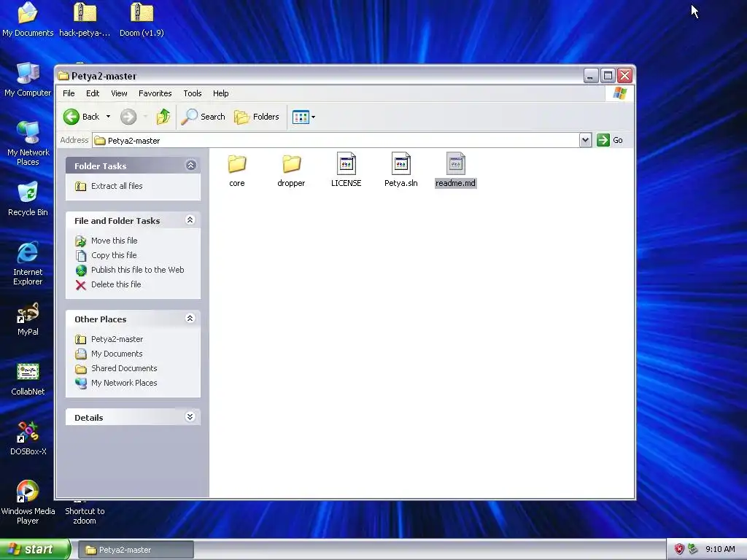The width and height of the screenshot is (747, 560).
Task: Click Publish this file to the Web
Action: pyautogui.click(x=138, y=270)
